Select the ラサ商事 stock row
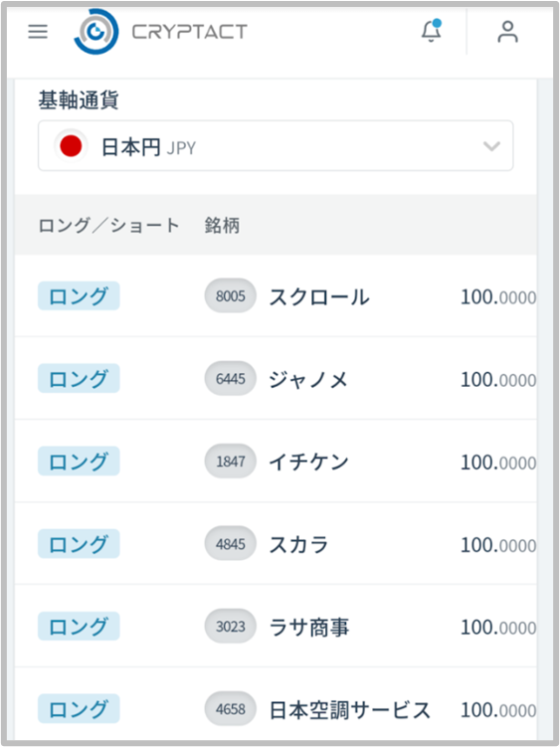 coord(276,626)
